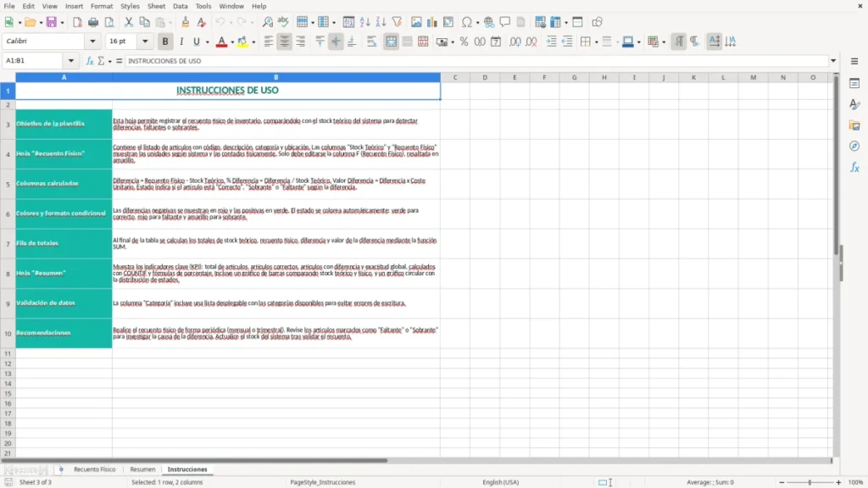Expand the formula bar arrow
Image resolution: width=868 pixels, height=488 pixels.
click(833, 61)
